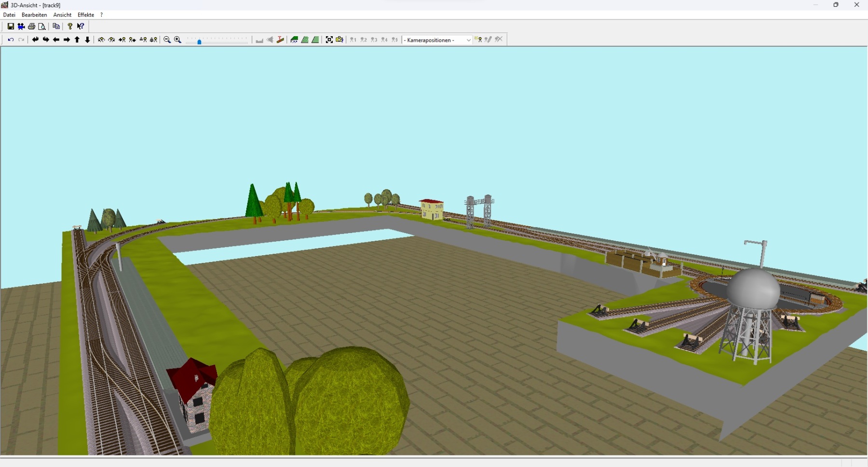The image size is (868, 467).
Task: Open print preview with the magnifier page icon
Action: 42,27
